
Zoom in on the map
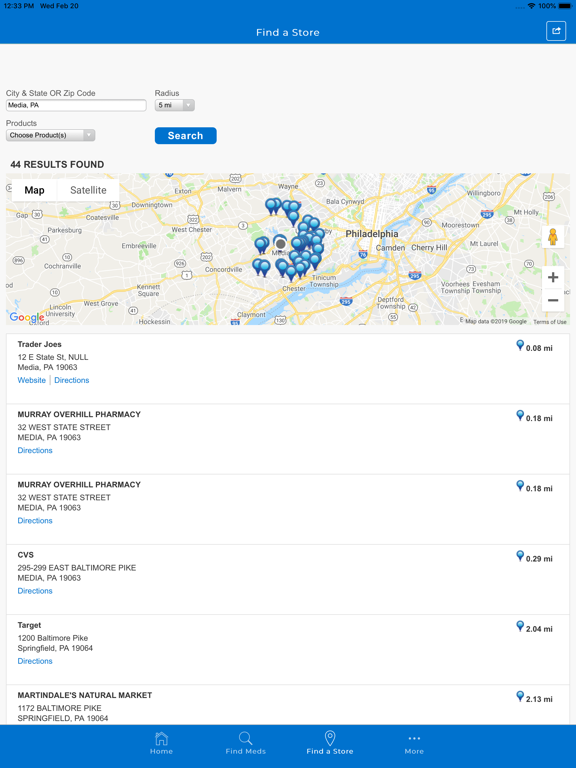click(553, 277)
